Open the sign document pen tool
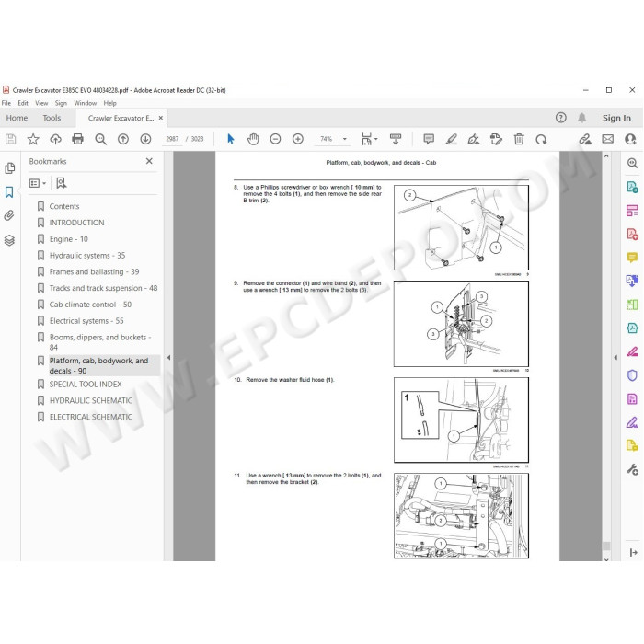 coord(474,139)
